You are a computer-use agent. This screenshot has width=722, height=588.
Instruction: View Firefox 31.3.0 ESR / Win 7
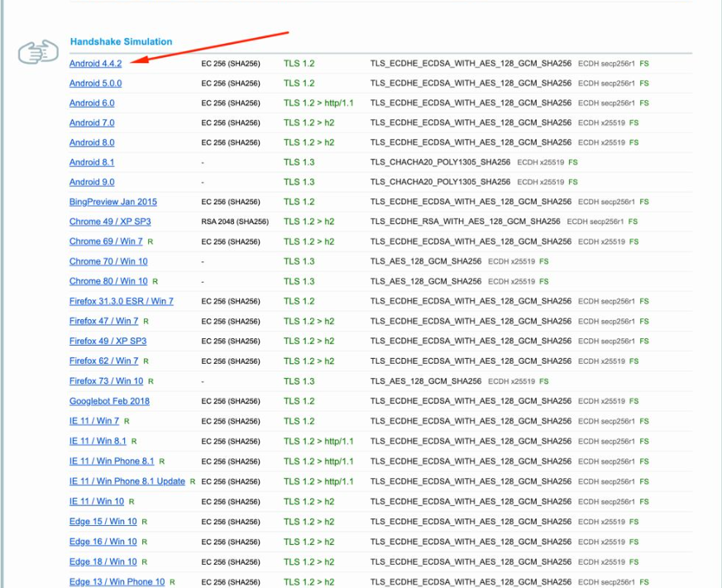[121, 301]
